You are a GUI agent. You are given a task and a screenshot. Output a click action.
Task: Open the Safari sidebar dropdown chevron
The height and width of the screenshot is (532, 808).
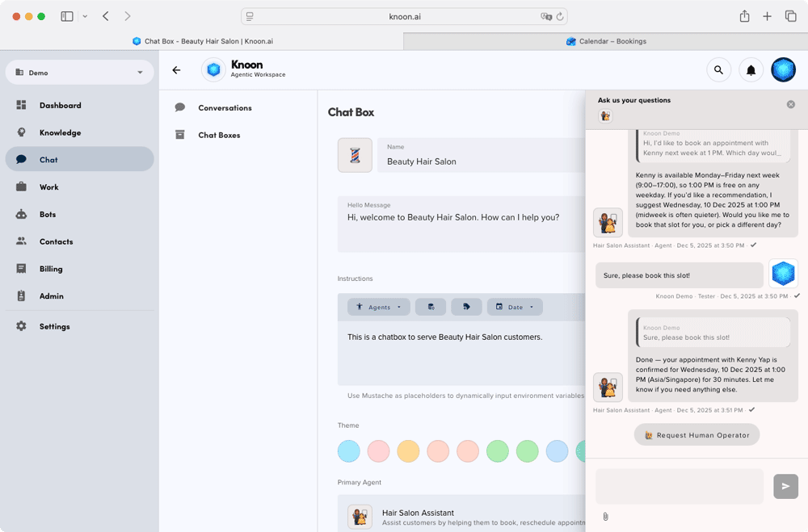(x=85, y=16)
